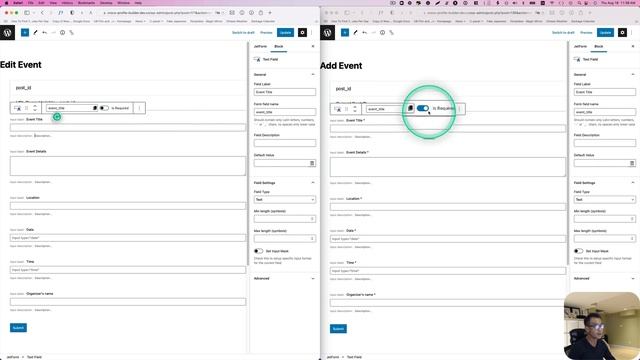Image resolution: width=640 pixels, height=360 pixels.
Task: Click Min length stepper field in Edit Event sidebar
Action: click(284, 219)
